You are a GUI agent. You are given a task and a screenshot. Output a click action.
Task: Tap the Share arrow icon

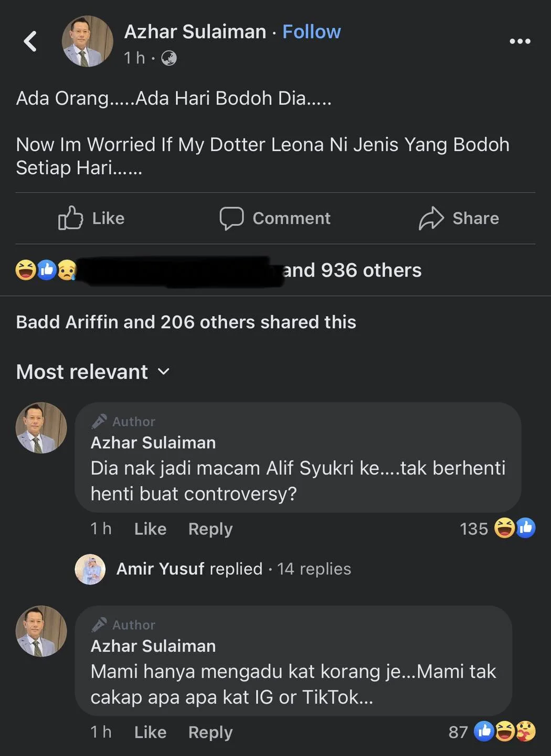(431, 218)
